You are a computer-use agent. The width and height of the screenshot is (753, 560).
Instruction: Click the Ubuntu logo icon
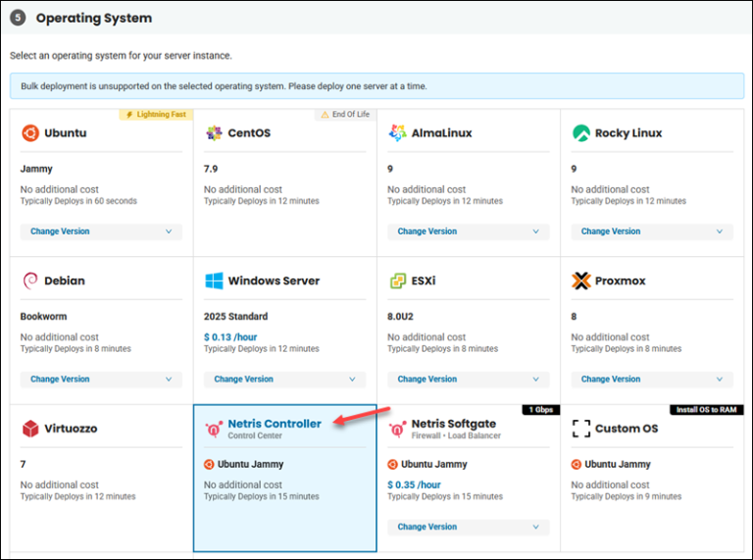[30, 133]
